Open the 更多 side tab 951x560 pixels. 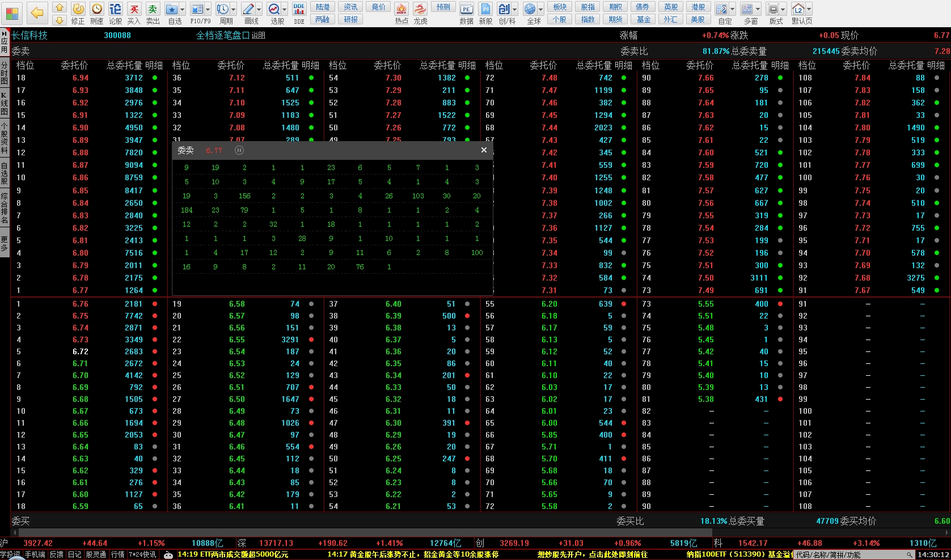pyautogui.click(x=5, y=244)
